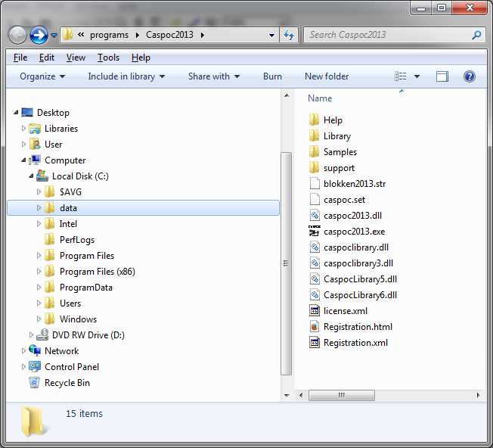Image resolution: width=493 pixels, height=448 pixels.
Task: Expand the Libraries tree node
Action: click(24, 129)
